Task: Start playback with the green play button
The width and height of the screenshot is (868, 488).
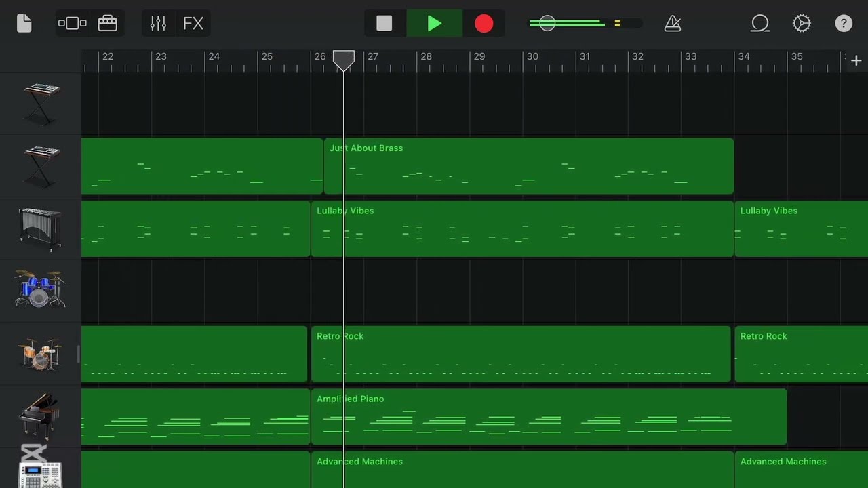Action: coord(435,23)
